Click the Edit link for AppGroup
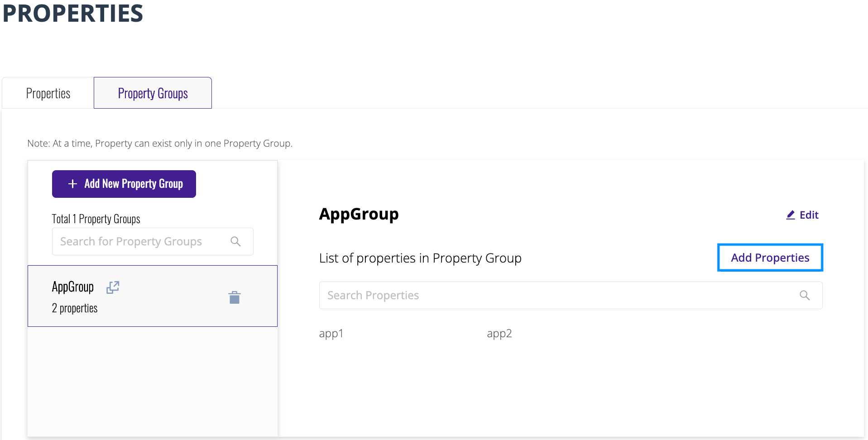The height and width of the screenshot is (440, 868). (802, 215)
